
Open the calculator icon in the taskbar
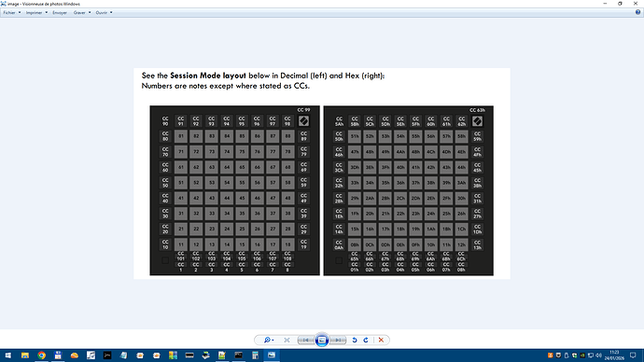pos(255,355)
